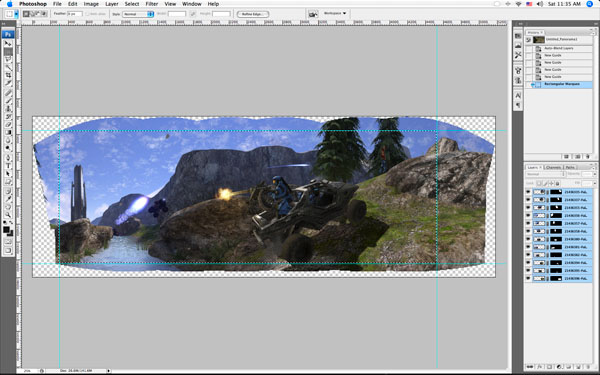
Task: Open the Character panel from dock
Action: click(518, 95)
